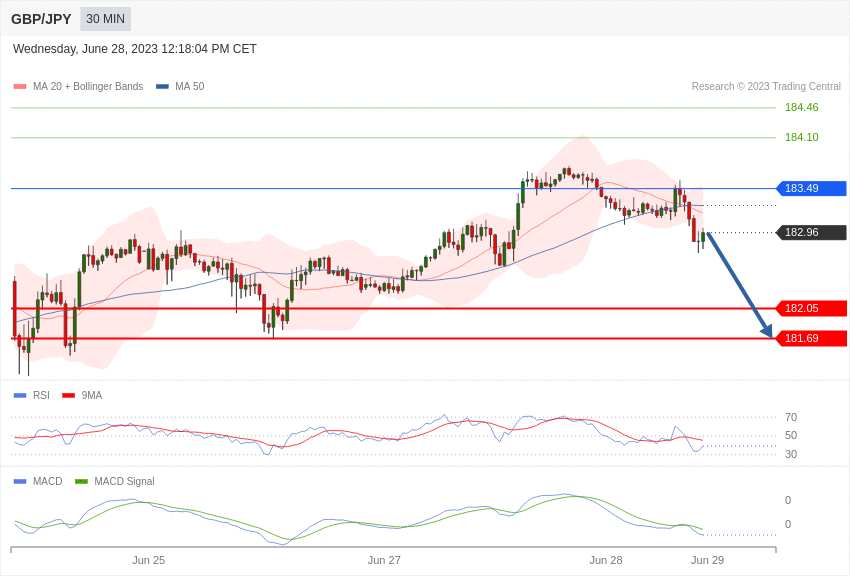Screen dimensions: 850x576
Task: Click the MACD legend label
Action: coord(47,481)
